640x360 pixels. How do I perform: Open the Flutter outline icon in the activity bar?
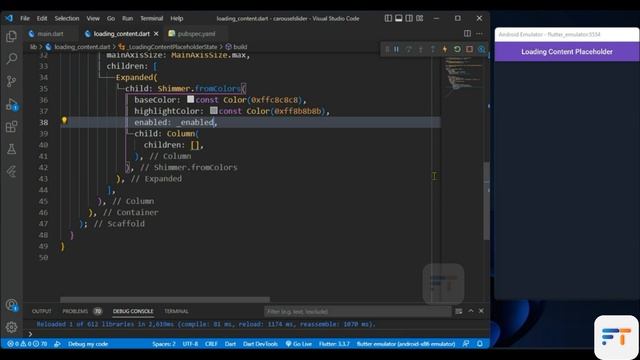[x=11, y=171]
